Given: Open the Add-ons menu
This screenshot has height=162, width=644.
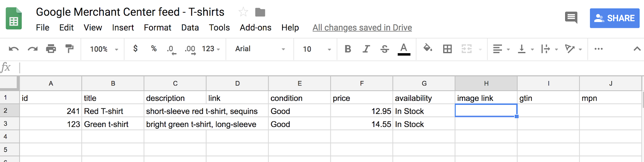Looking at the screenshot, I should tap(256, 27).
